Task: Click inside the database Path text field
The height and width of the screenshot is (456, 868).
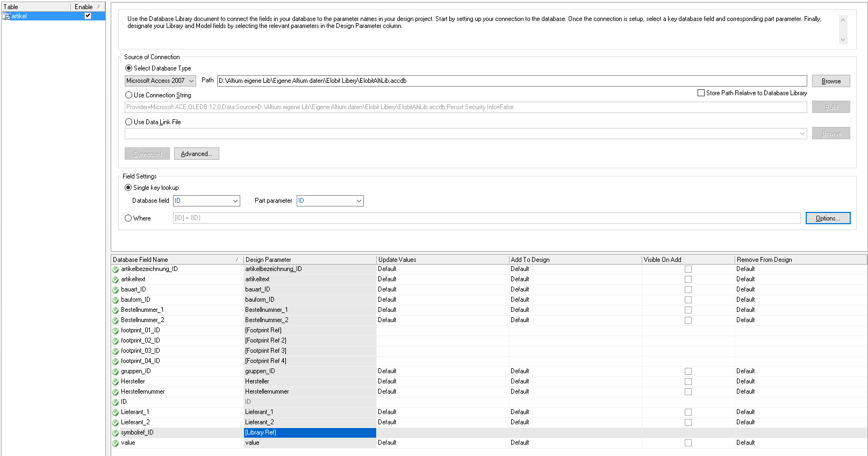Action: pos(511,81)
